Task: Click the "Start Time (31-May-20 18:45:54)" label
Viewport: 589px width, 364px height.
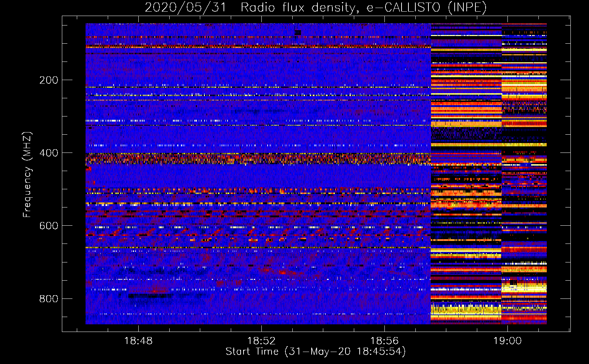Action: [x=316, y=352]
